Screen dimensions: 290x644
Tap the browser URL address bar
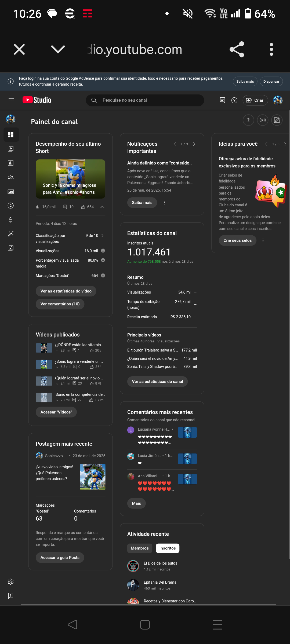[x=134, y=50]
